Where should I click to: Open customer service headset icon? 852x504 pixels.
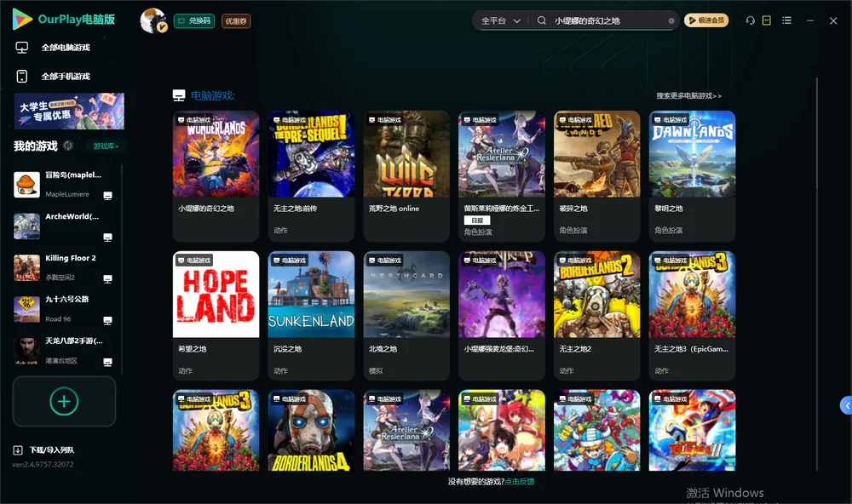click(750, 20)
